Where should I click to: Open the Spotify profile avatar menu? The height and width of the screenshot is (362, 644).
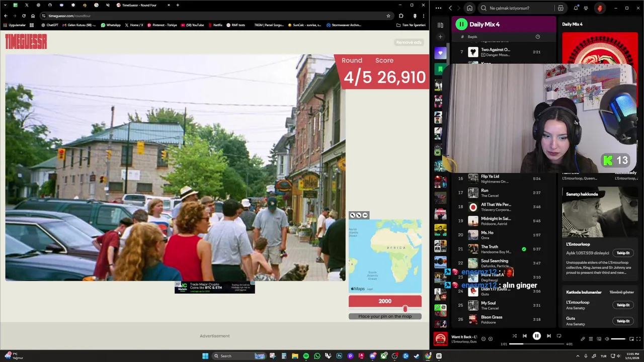coord(599,8)
